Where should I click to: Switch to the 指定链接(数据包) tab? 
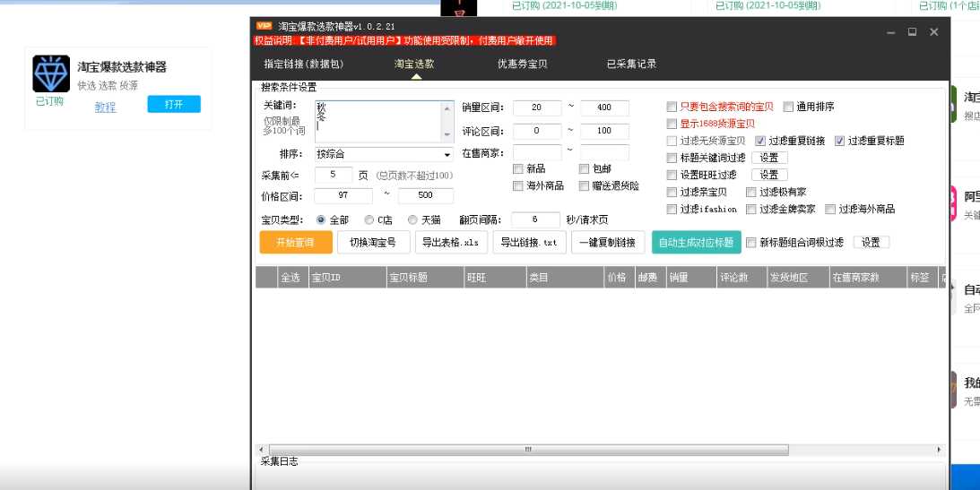(304, 64)
